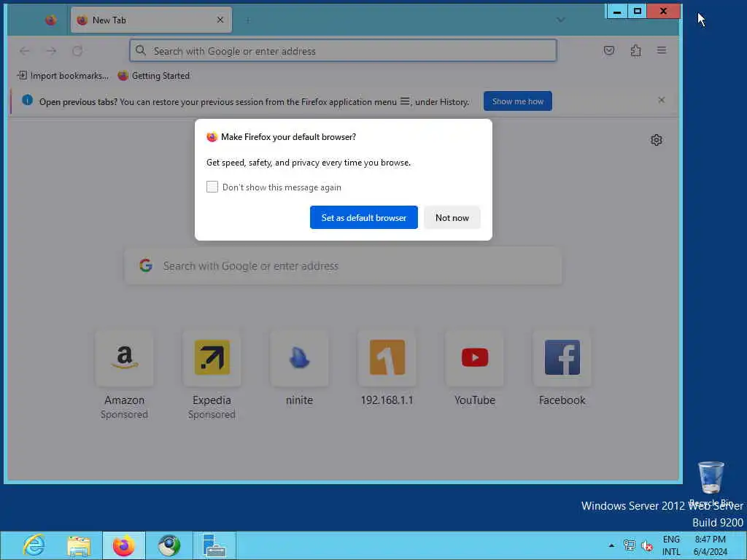Screen dimensions: 747x560
Task: Click the Firefox View pinned tab icon
Action: 50,20
